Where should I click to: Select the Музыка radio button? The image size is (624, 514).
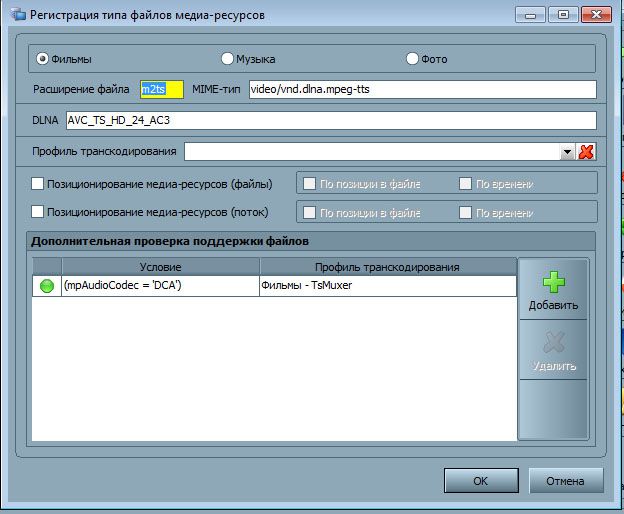[227, 59]
